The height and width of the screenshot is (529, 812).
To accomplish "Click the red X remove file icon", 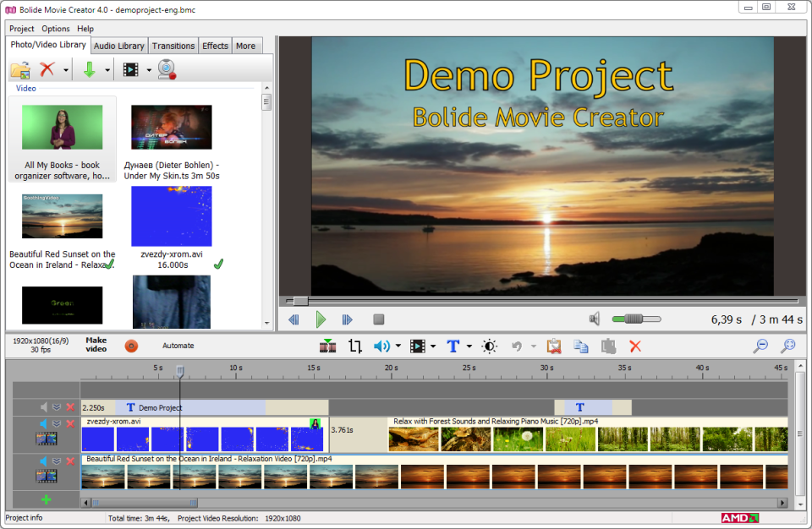I will coord(47,68).
